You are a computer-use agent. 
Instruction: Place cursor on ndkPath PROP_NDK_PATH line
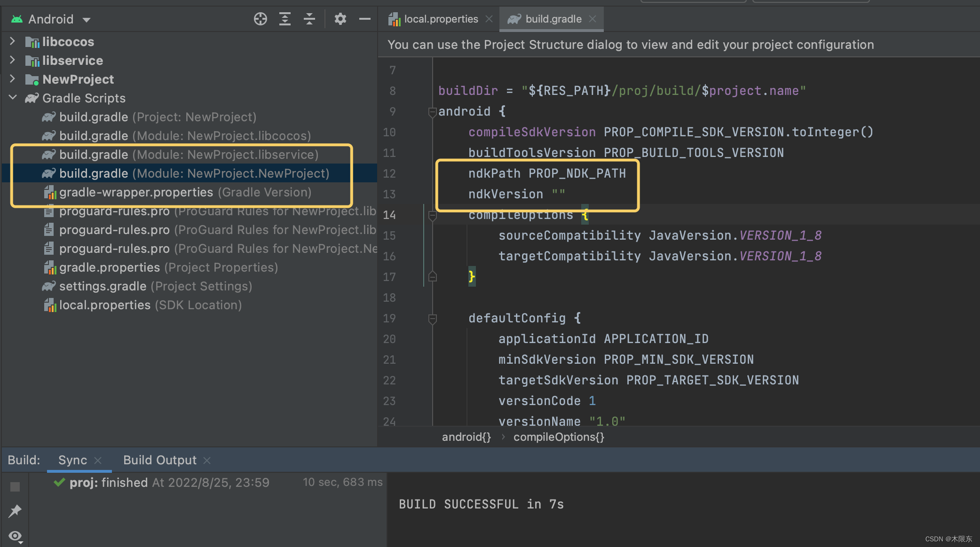point(547,173)
